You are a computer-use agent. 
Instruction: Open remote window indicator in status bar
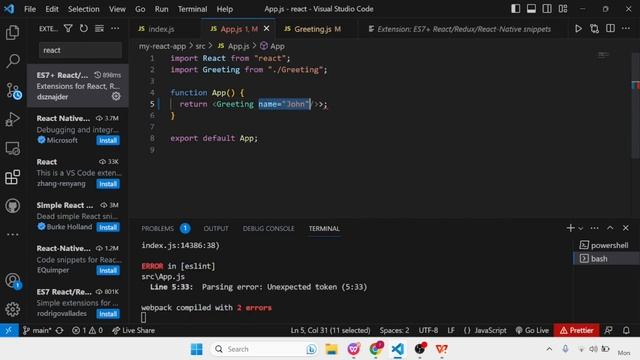click(9, 330)
